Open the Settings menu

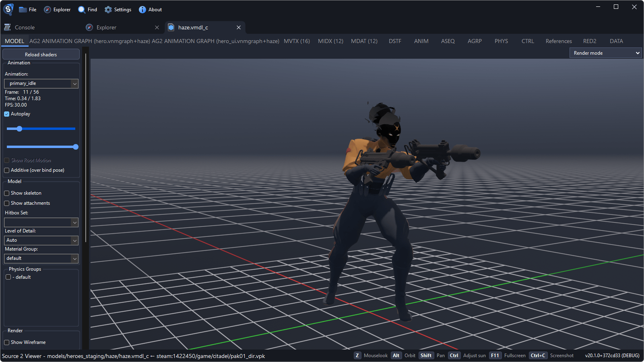point(118,10)
